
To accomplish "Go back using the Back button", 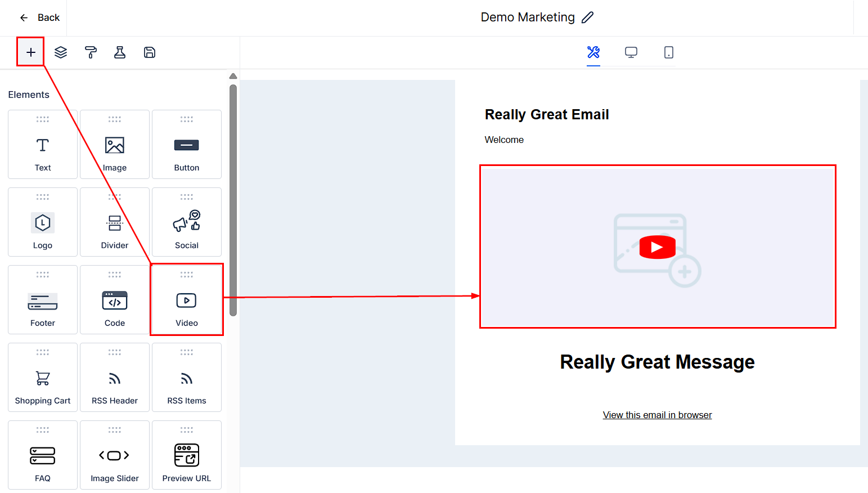I will pos(40,17).
